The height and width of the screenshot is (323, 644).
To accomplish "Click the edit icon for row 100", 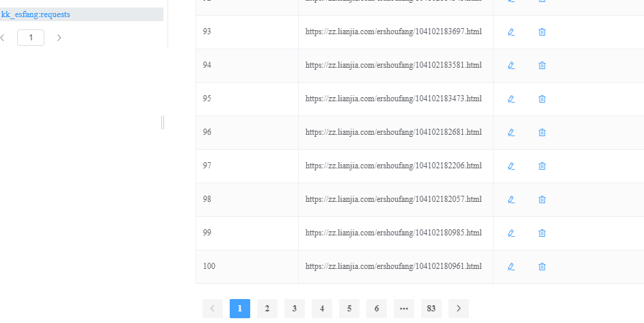I will (x=511, y=266).
